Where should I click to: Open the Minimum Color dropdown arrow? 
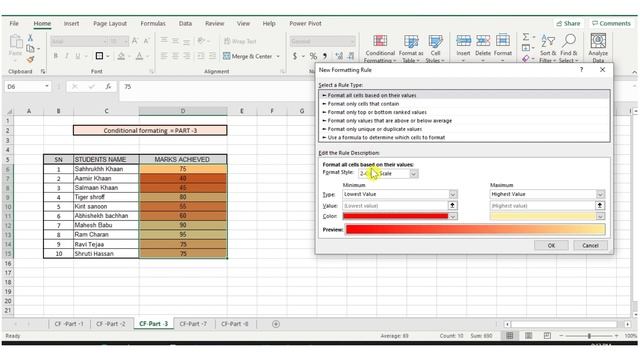[453, 216]
